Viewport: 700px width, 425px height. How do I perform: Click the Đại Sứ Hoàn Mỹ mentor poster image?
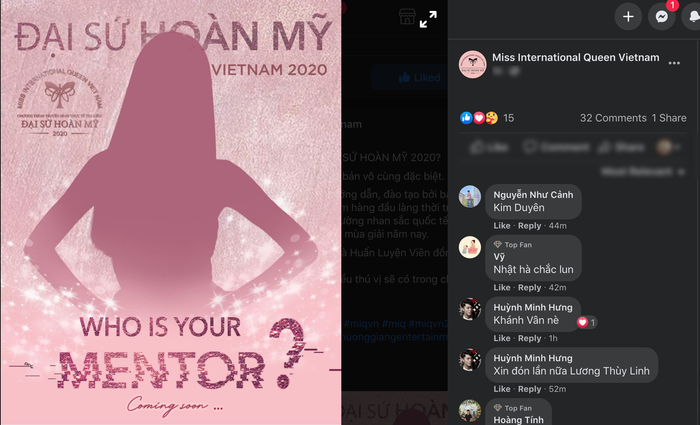(x=171, y=212)
